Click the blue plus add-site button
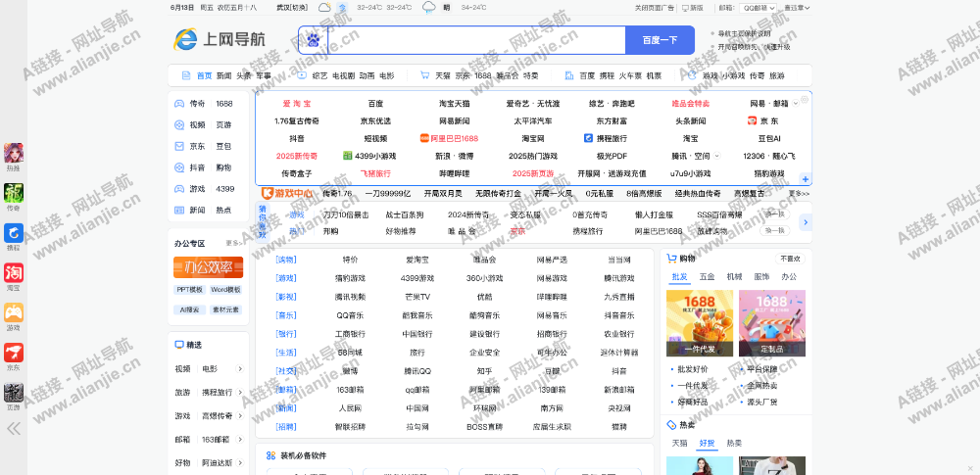Image resolution: width=980 pixels, height=475 pixels. point(806,179)
